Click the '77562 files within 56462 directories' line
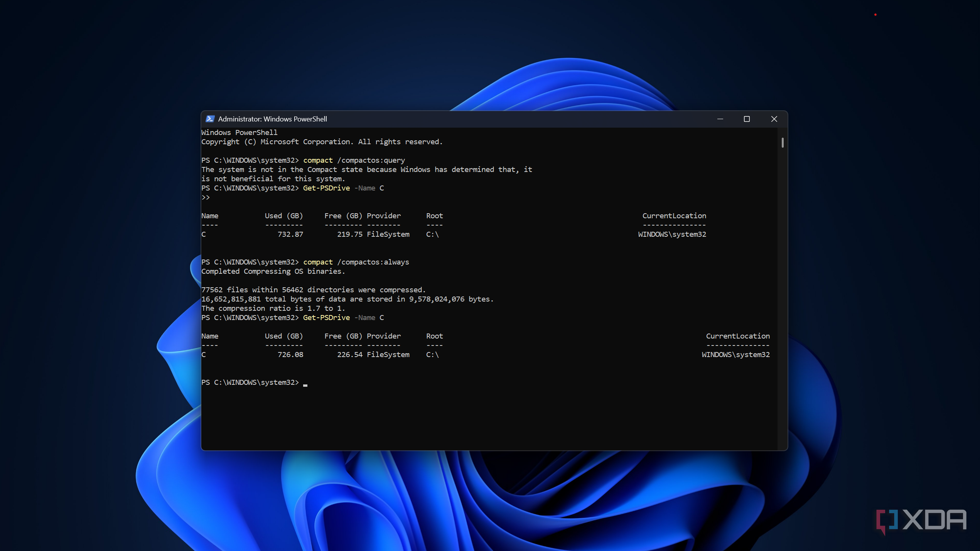Screen dimensions: 980x551 pos(313,290)
